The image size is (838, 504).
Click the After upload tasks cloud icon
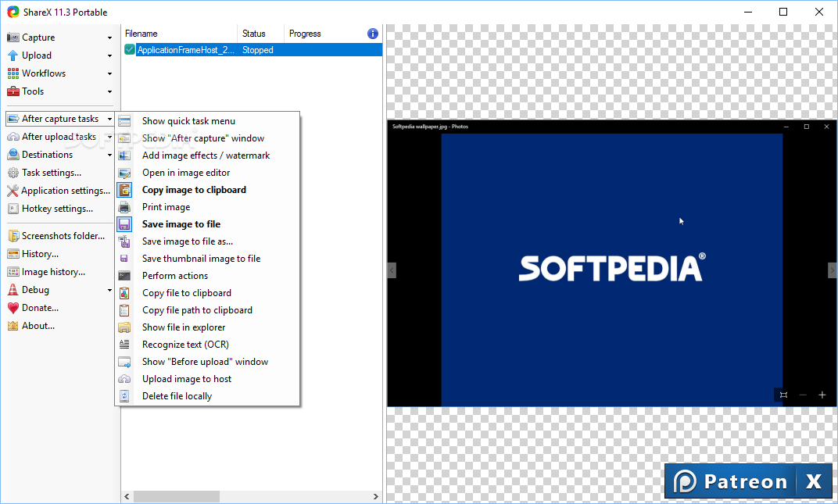(x=13, y=137)
